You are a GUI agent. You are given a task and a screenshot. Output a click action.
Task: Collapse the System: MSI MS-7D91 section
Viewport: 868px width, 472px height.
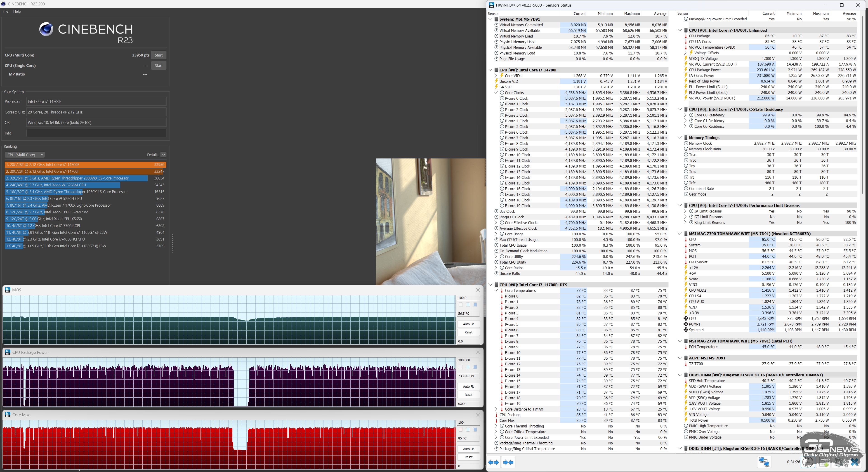tap(490, 19)
